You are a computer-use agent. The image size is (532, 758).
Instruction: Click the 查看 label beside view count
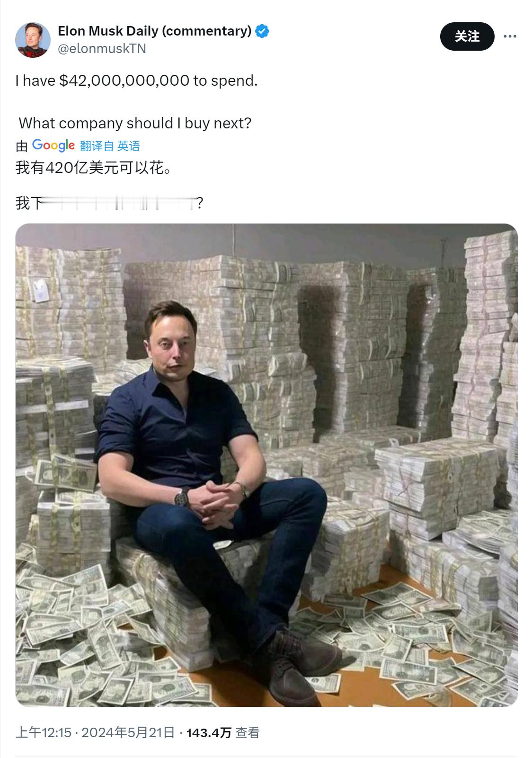click(x=248, y=733)
